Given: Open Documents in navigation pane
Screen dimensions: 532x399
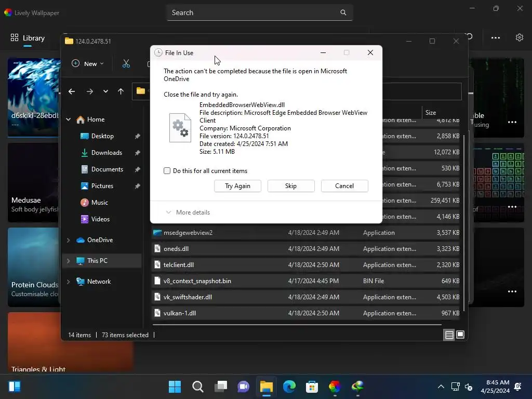Looking at the screenshot, I should pos(107,169).
